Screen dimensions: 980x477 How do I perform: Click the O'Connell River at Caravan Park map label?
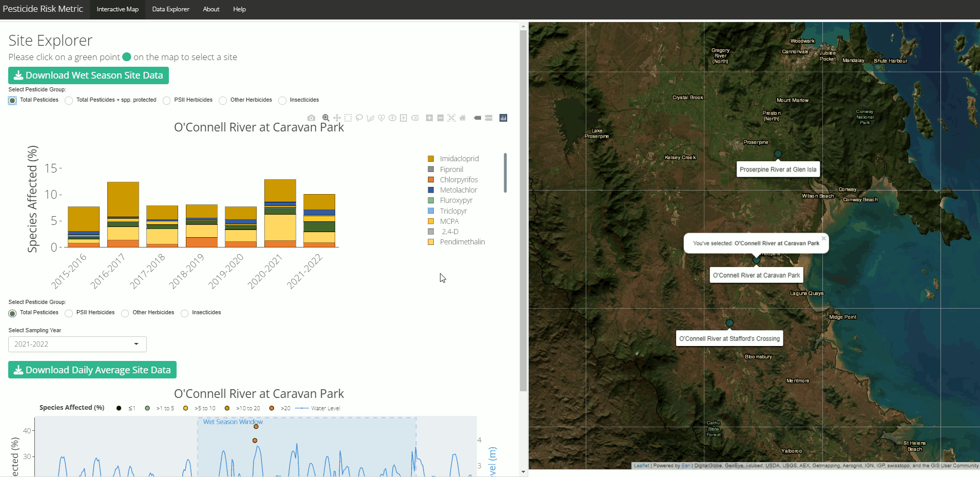click(x=756, y=275)
